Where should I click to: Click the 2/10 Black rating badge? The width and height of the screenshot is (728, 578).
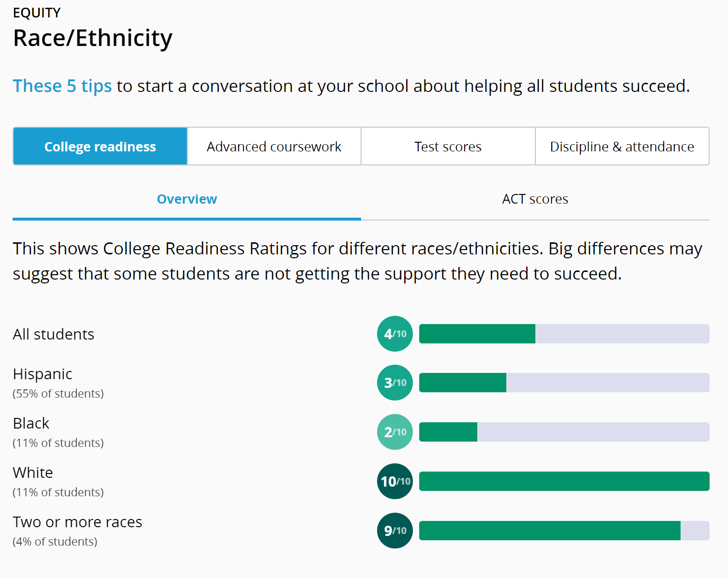[x=395, y=432]
